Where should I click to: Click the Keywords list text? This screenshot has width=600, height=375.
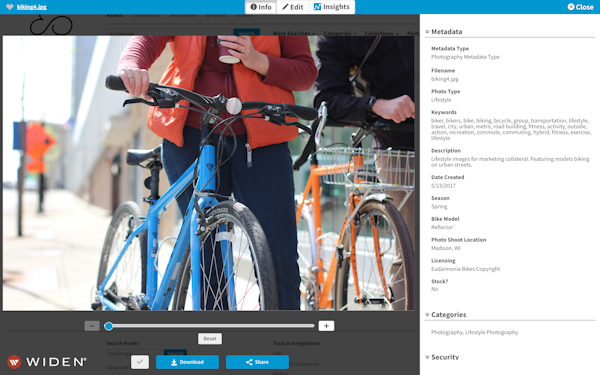click(x=511, y=129)
